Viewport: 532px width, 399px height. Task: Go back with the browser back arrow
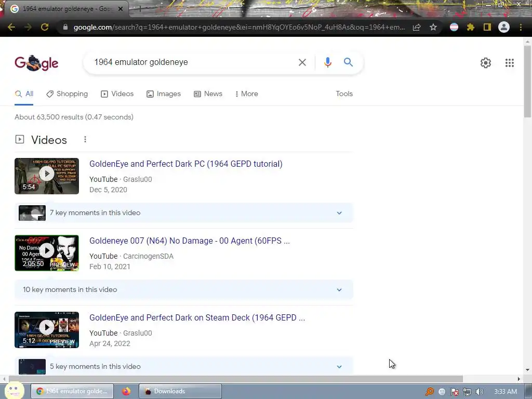tap(11, 27)
